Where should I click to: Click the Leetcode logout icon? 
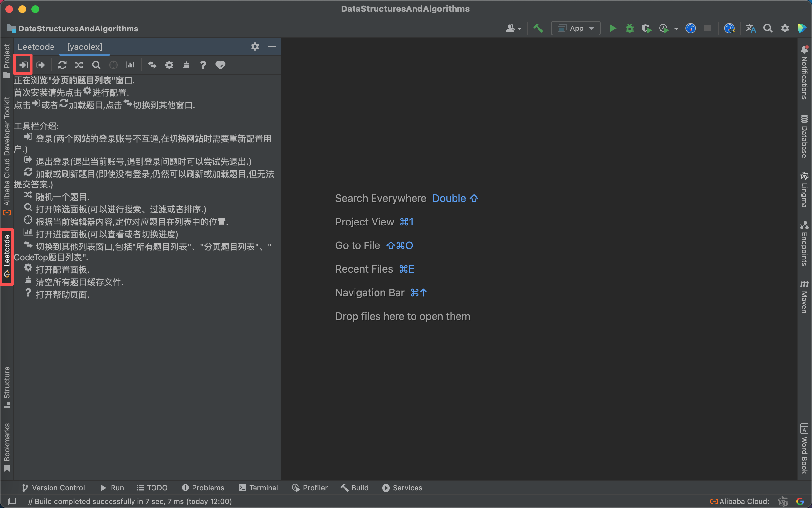(41, 65)
